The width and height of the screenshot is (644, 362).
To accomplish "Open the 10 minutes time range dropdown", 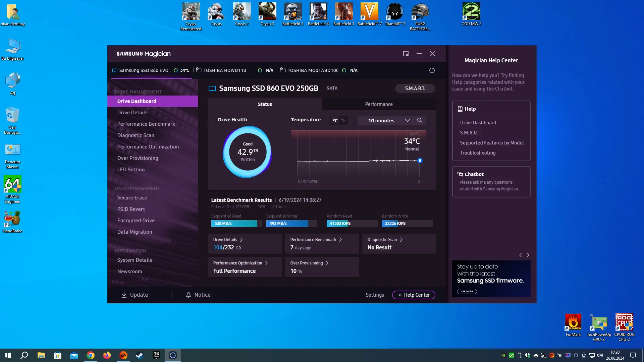I will click(386, 120).
